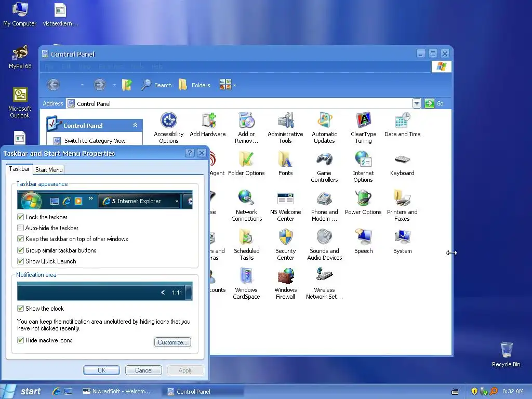
Task: Click the Forward arrow in Control Panel toolbar
Action: [x=99, y=85]
